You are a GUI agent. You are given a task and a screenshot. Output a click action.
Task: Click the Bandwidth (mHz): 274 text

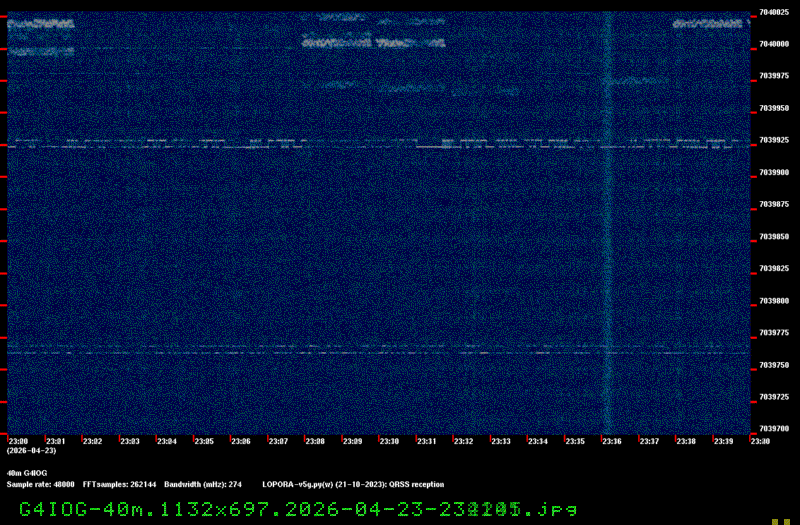[203, 485]
